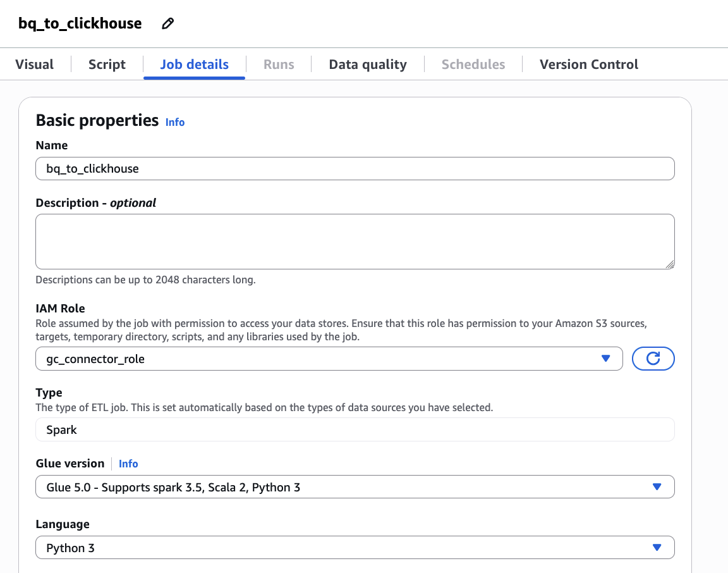Open the Version Control tab
Image resolution: width=728 pixels, height=573 pixels.
click(588, 65)
